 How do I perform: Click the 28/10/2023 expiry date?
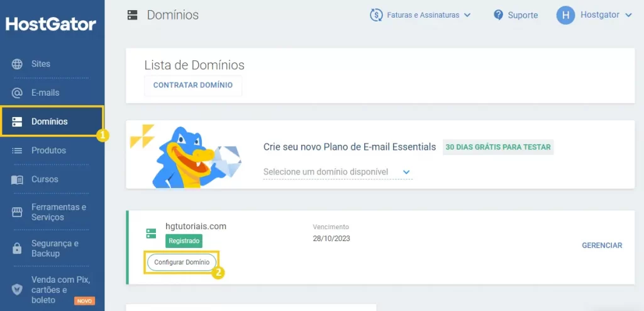[331, 239]
